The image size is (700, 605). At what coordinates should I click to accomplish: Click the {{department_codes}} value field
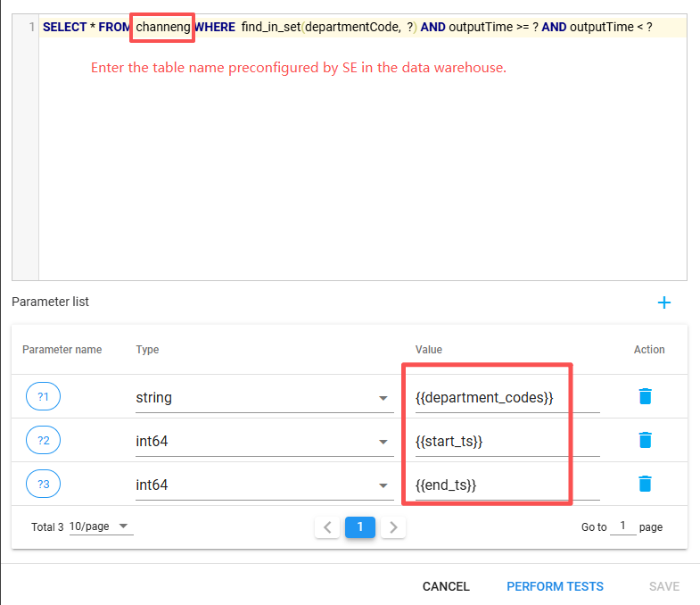505,398
